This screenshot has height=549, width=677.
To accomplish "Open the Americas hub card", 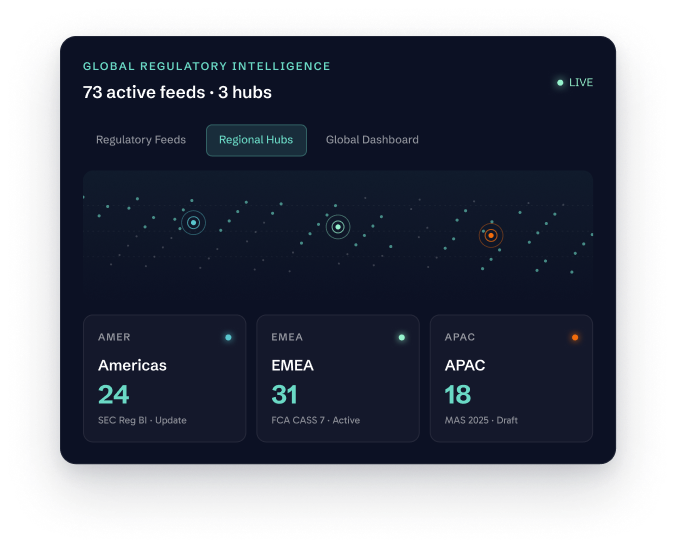I will coord(165,379).
